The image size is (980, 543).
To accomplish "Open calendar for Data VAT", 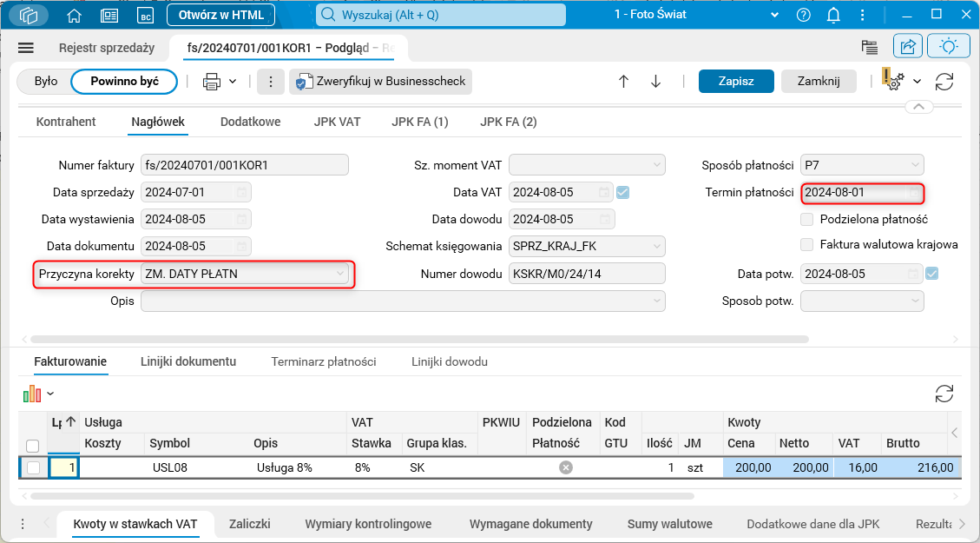I will 604,193.
